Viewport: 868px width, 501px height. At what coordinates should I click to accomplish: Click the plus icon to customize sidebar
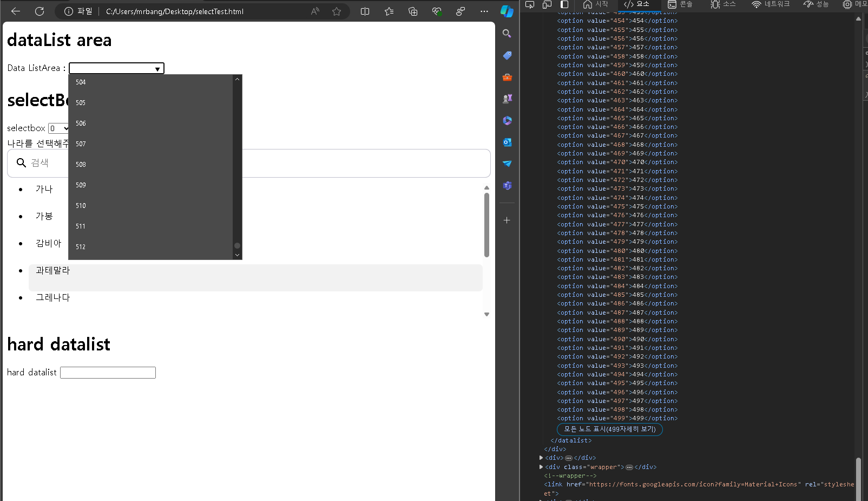coord(507,220)
